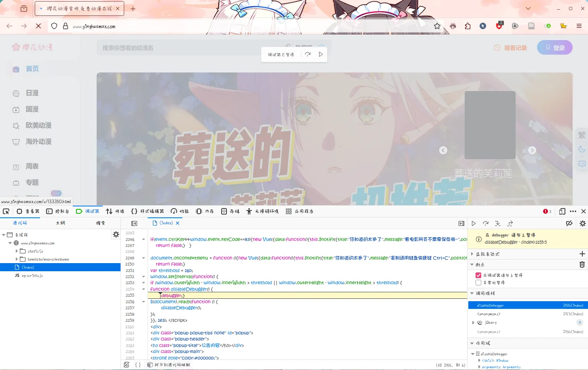Open sources tree gear settings
588x370 pixels.
(x=116, y=234)
